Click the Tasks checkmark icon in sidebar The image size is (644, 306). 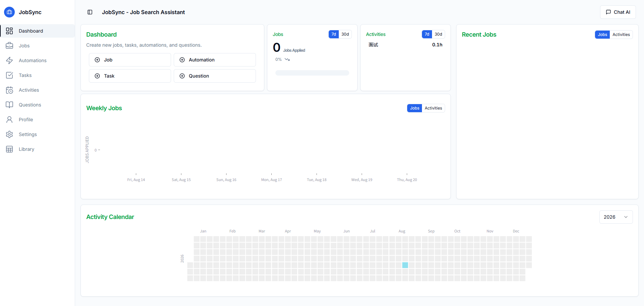[x=9, y=75]
